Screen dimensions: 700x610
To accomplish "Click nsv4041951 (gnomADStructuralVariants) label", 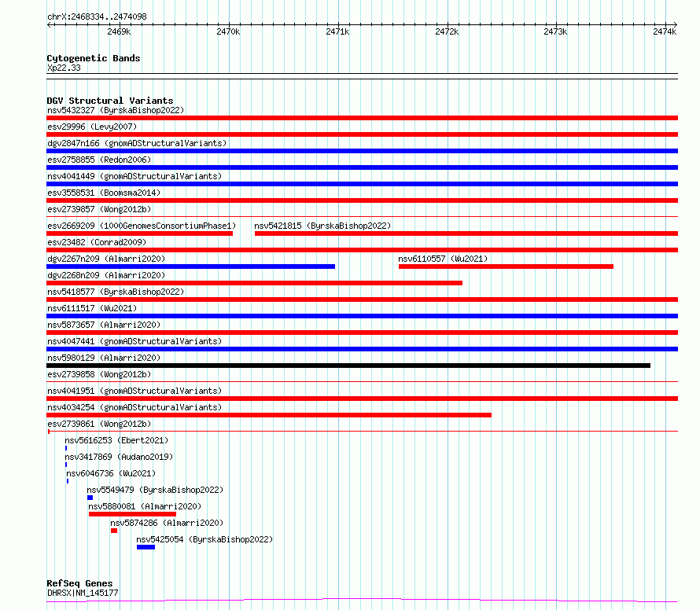I will pos(134,391).
